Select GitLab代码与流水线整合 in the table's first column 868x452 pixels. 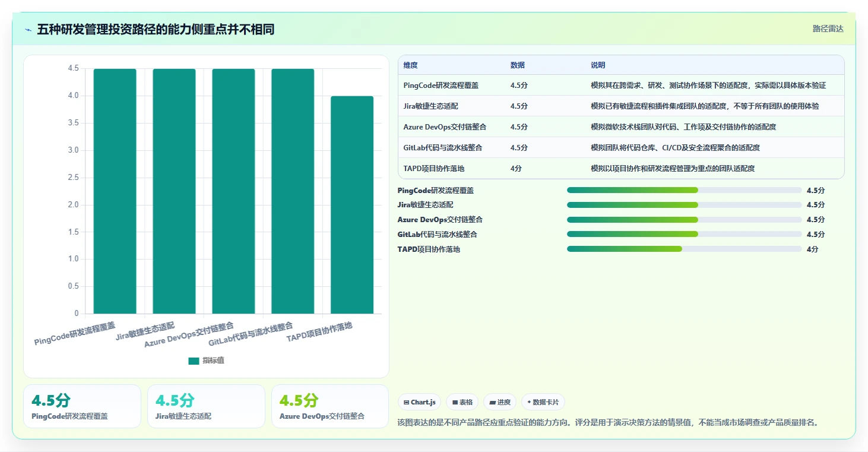442,148
